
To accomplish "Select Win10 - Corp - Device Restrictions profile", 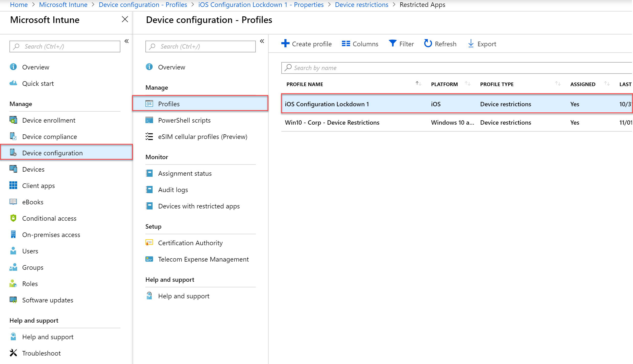I will [x=457, y=122].
